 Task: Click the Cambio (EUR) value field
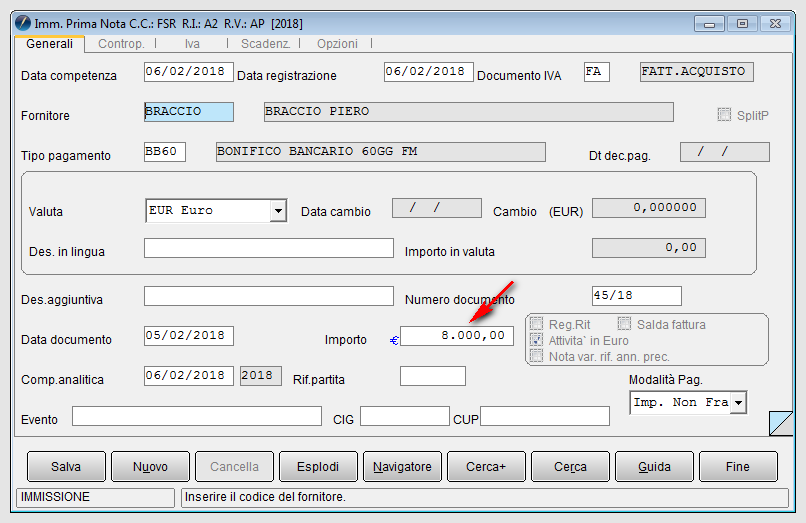click(x=649, y=208)
